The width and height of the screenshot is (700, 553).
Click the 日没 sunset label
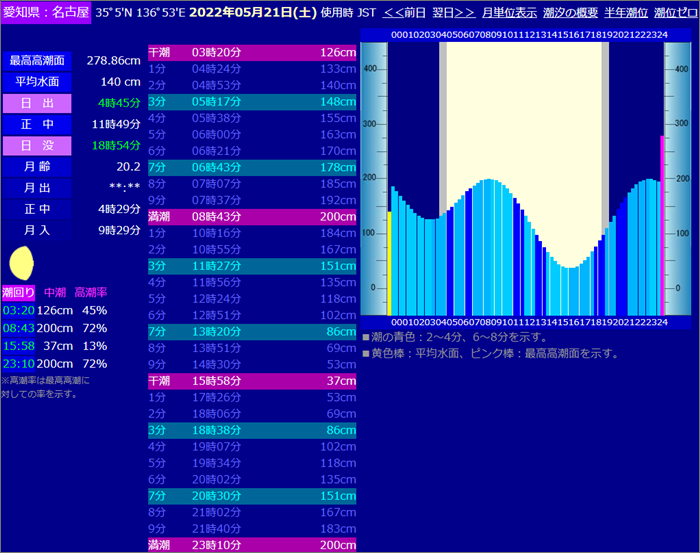coord(37,146)
